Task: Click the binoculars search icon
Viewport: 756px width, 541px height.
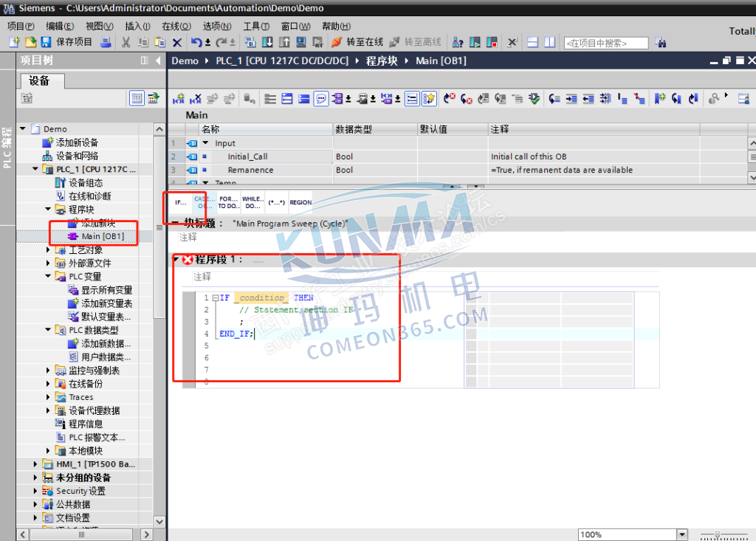Action: (661, 42)
